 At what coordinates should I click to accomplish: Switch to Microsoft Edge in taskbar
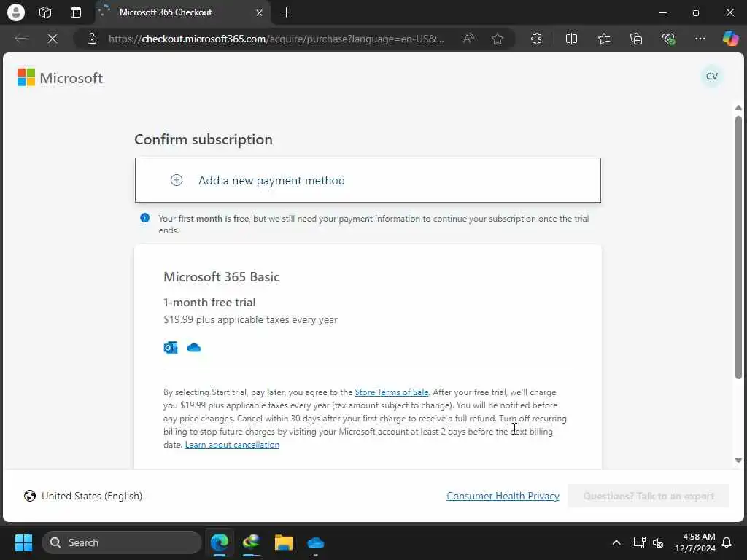point(219,542)
